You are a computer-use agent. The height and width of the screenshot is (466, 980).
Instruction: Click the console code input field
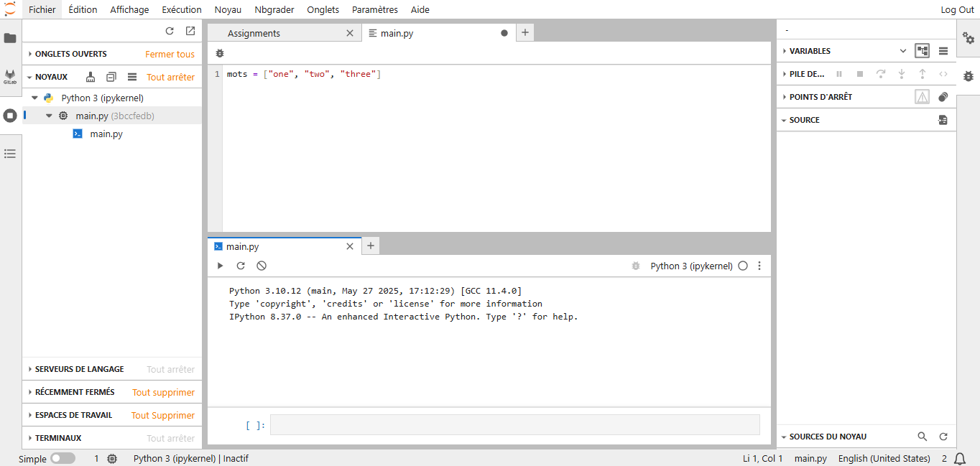point(514,425)
